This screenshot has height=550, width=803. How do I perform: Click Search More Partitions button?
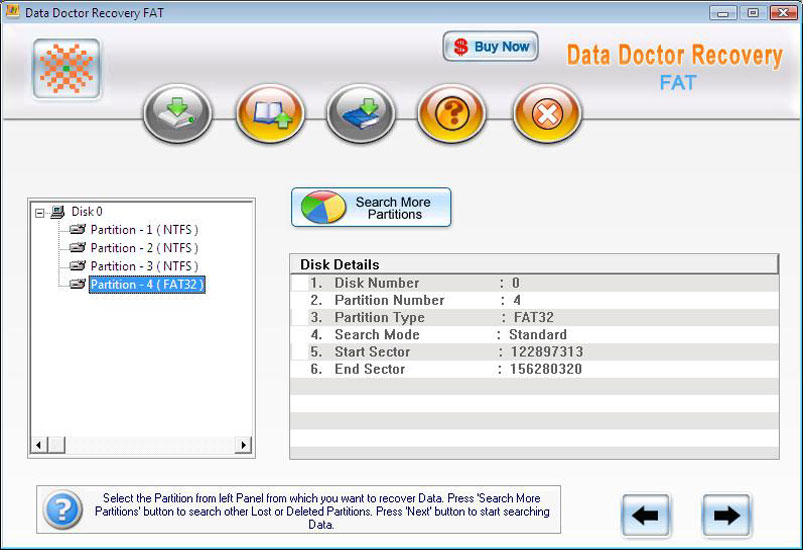coord(371,207)
